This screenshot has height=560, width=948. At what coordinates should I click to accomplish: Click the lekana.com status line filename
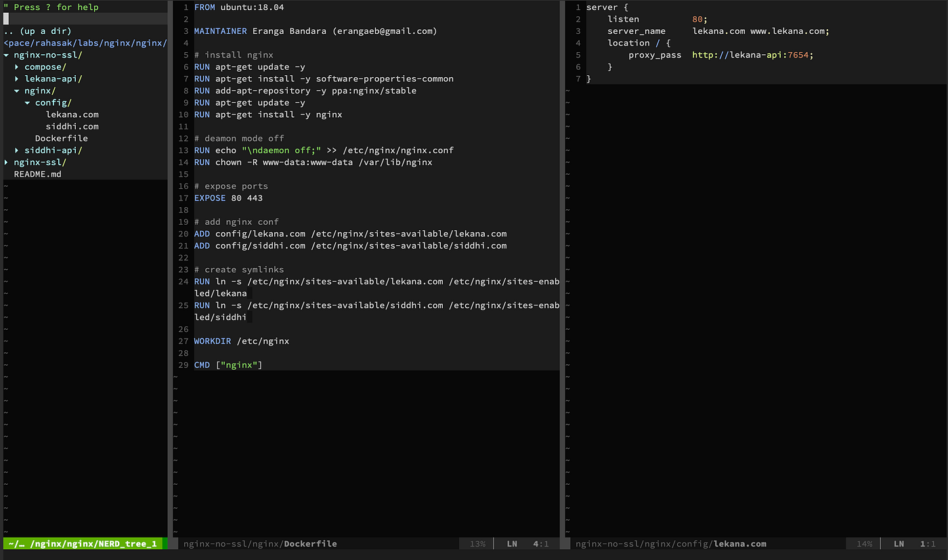pos(740,544)
